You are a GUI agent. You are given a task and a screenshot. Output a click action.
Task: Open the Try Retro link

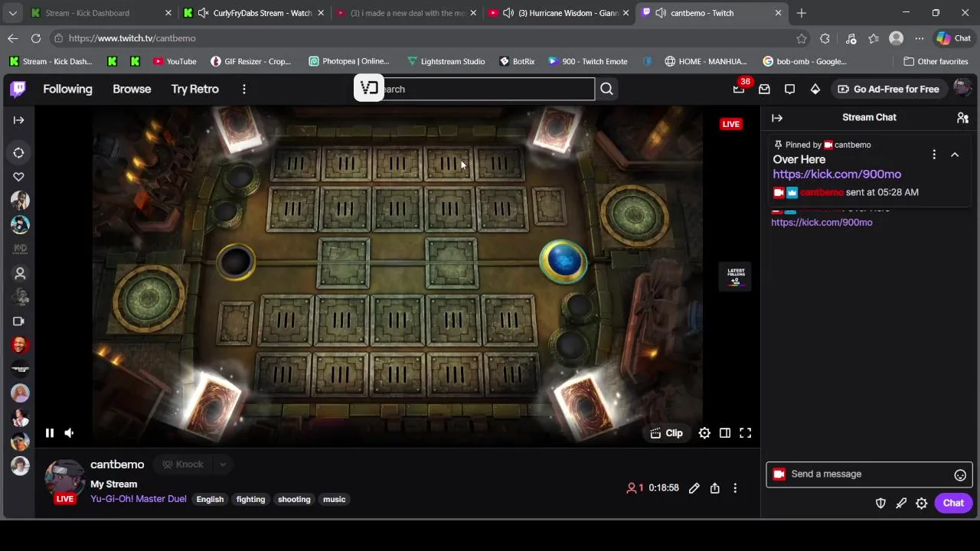[194, 89]
